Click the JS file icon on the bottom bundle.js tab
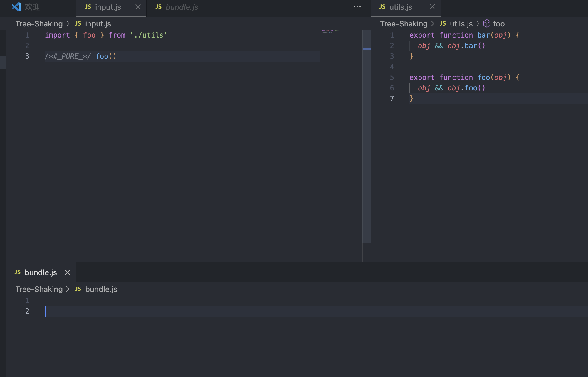Screen dimensions: 588x377 click(x=18, y=272)
